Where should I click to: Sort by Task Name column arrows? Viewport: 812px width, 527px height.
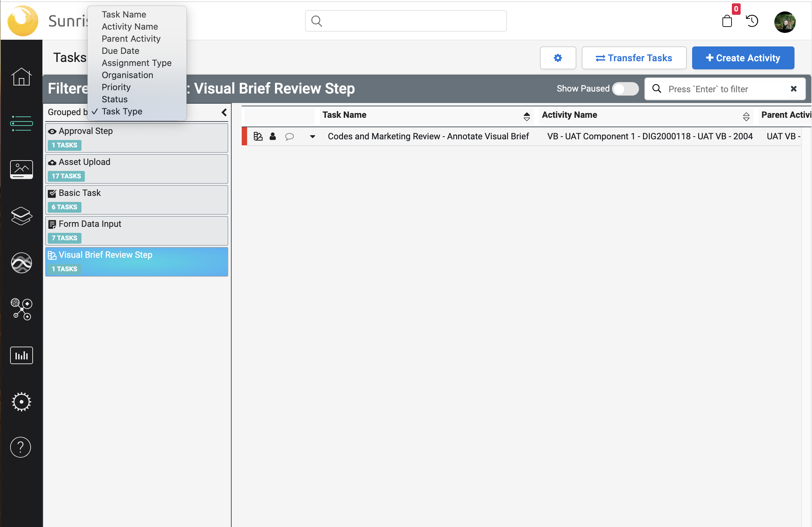(527, 116)
